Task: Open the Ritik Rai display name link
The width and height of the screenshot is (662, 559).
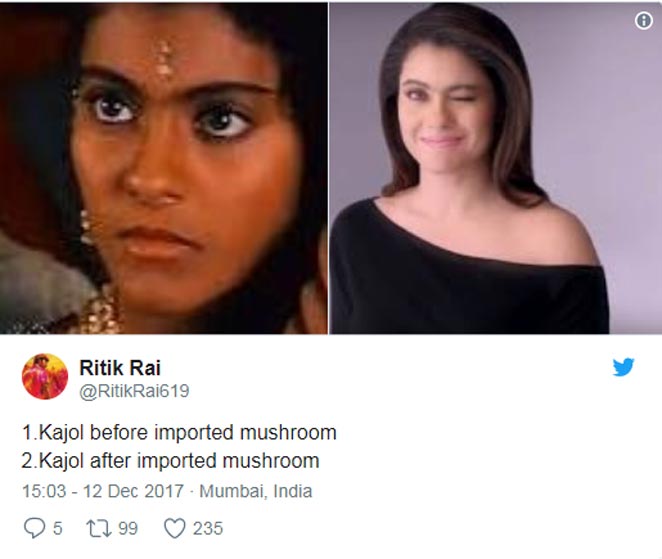Action: pyautogui.click(x=120, y=367)
